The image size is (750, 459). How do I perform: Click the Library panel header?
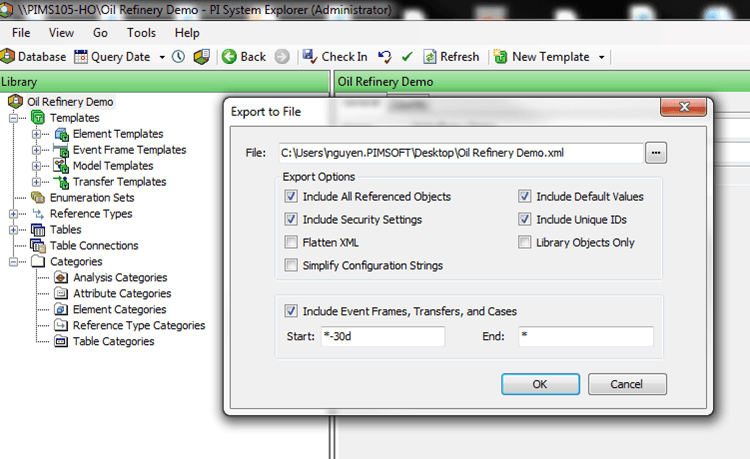tap(165, 82)
